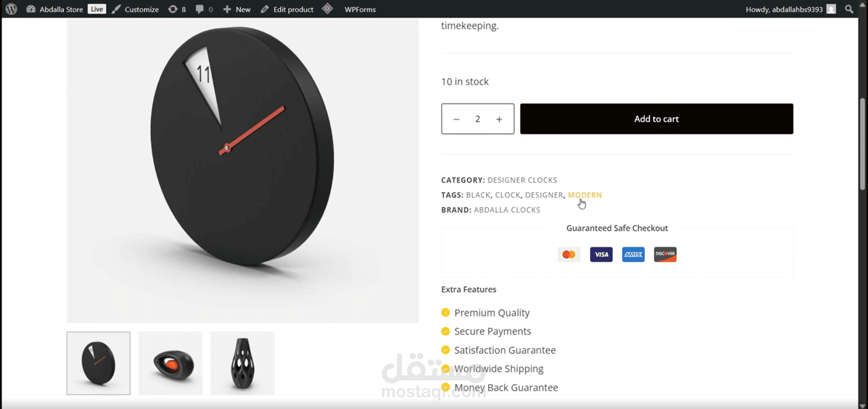The height and width of the screenshot is (409, 868).
Task: Click the Amex payment icon
Action: (633, 254)
